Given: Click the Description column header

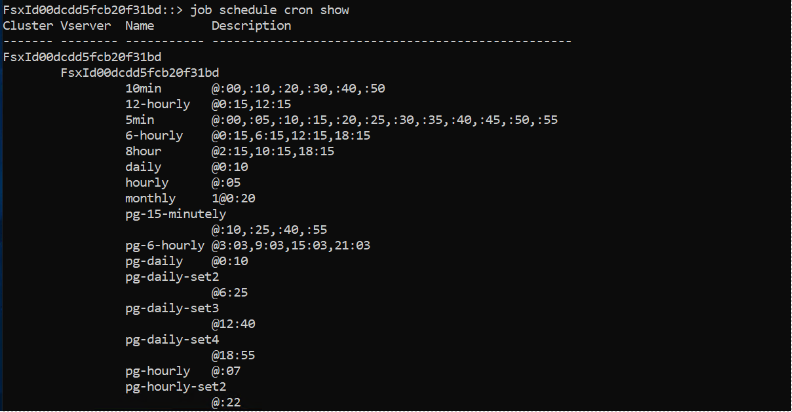Looking at the screenshot, I should click(251, 26).
